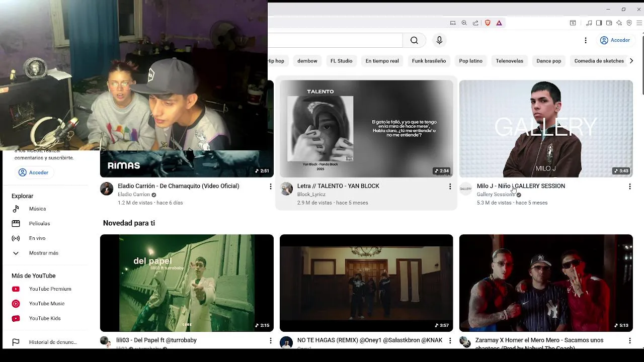Viewport: 644px width, 362px height.
Task: Open Brave VPN shield icon
Action: 629,23
